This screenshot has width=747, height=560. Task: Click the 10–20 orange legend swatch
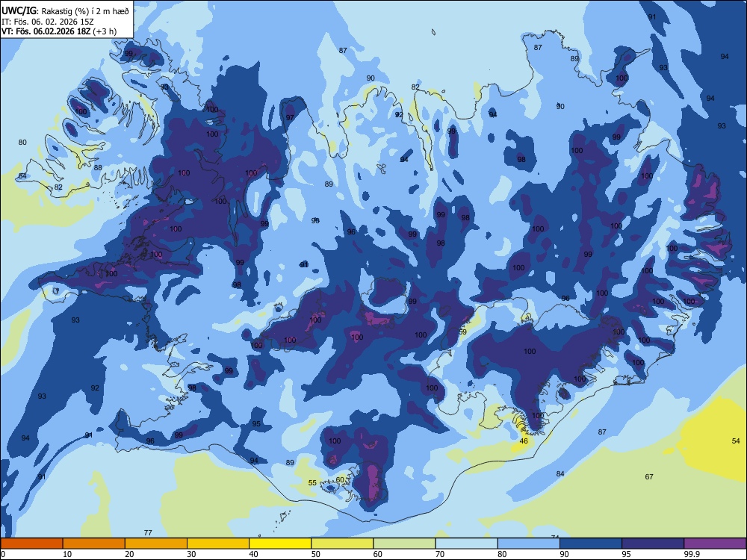point(94,544)
